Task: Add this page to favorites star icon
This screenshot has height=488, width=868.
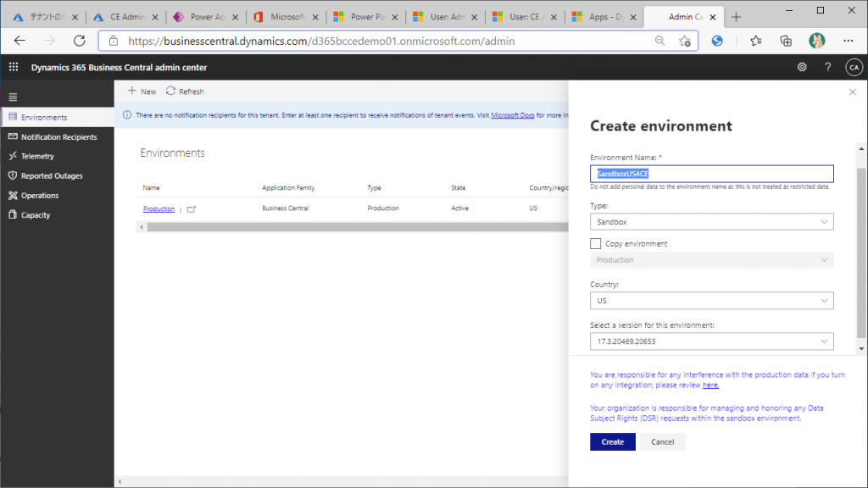Action: click(685, 41)
